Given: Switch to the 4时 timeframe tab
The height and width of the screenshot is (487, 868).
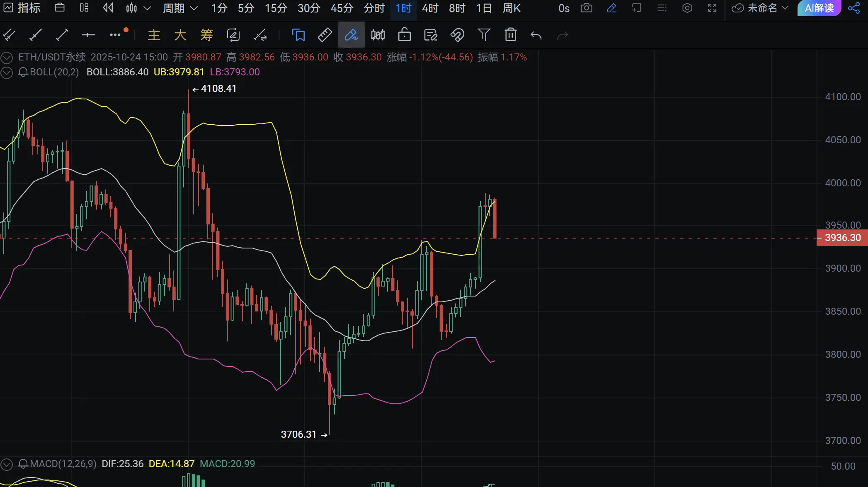Looking at the screenshot, I should point(430,8).
